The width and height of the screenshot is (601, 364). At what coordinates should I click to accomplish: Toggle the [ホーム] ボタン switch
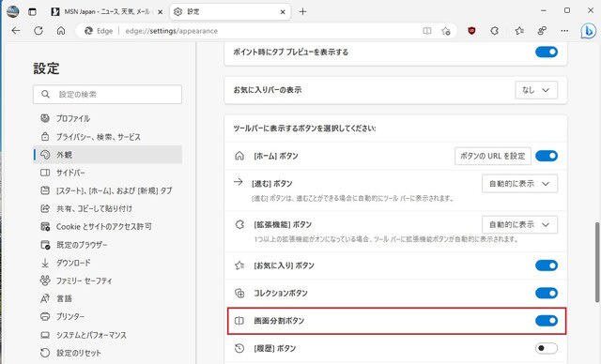pos(547,156)
